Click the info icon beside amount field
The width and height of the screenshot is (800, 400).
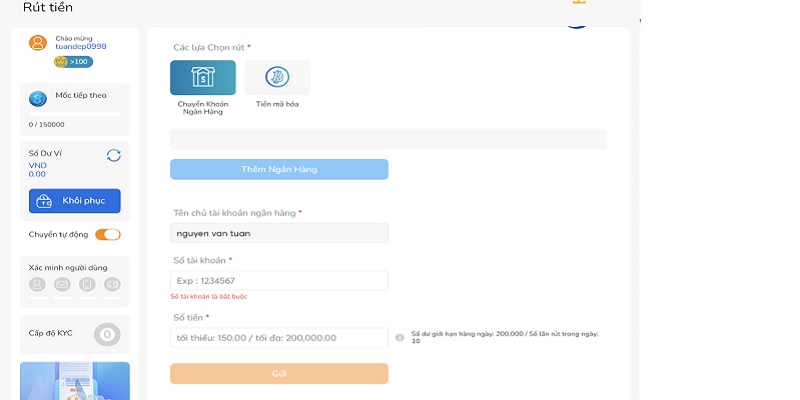click(399, 338)
